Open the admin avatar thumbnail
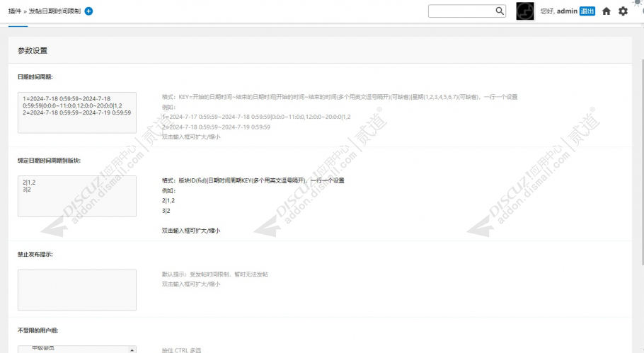644x353 pixels. tap(525, 11)
